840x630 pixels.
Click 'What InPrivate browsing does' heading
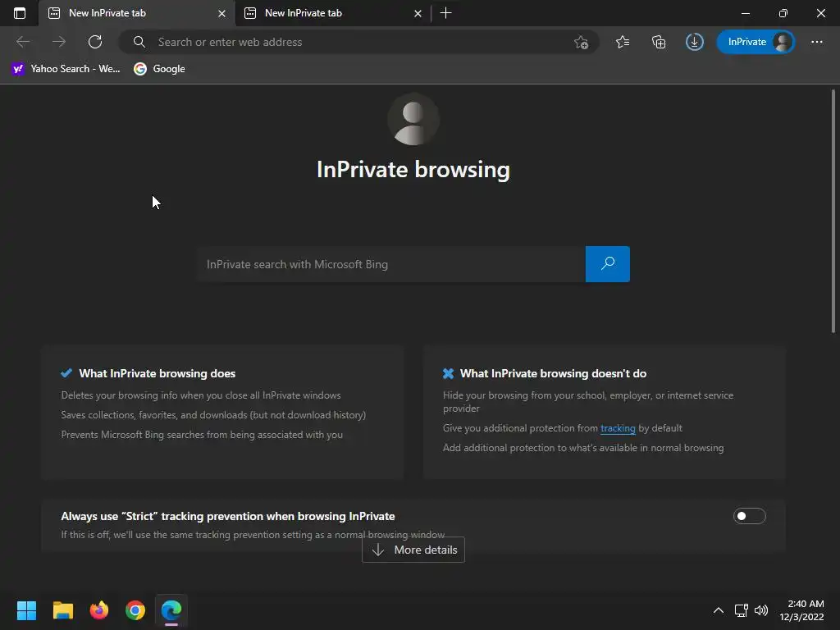tap(157, 373)
